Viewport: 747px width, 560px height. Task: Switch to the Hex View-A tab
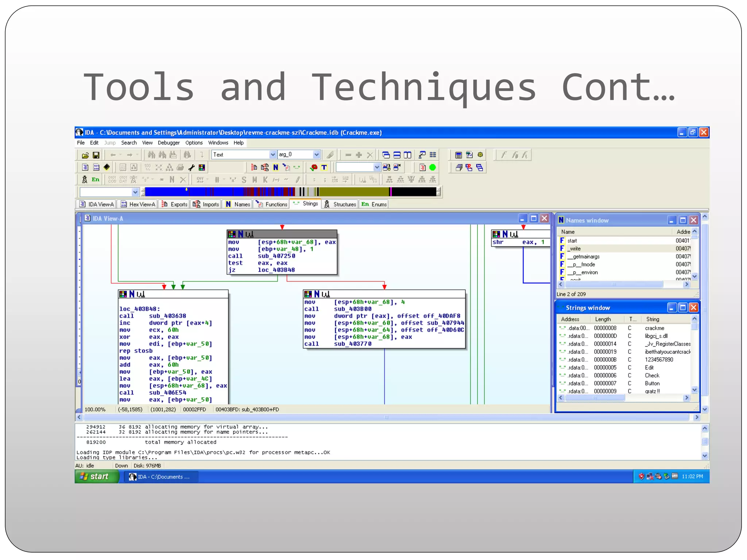138,204
